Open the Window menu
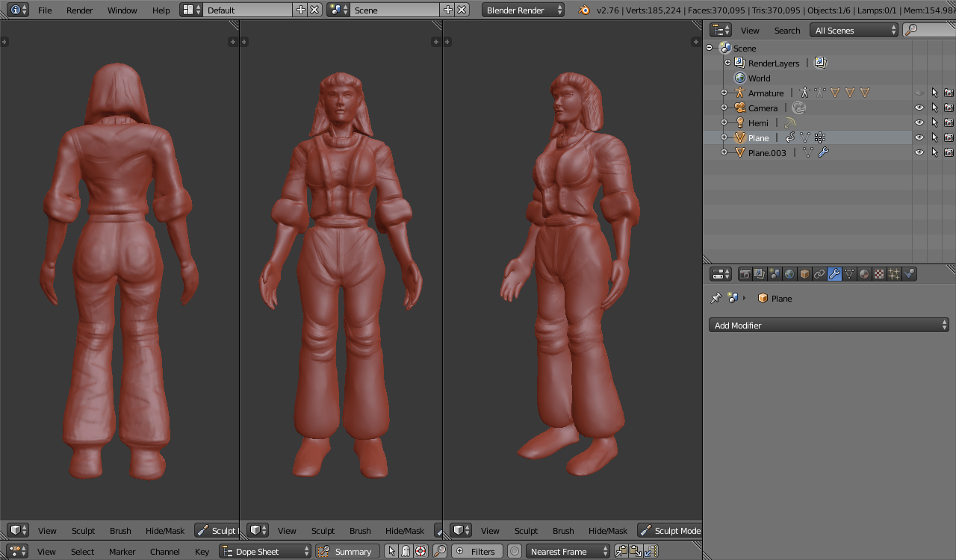 tap(122, 10)
